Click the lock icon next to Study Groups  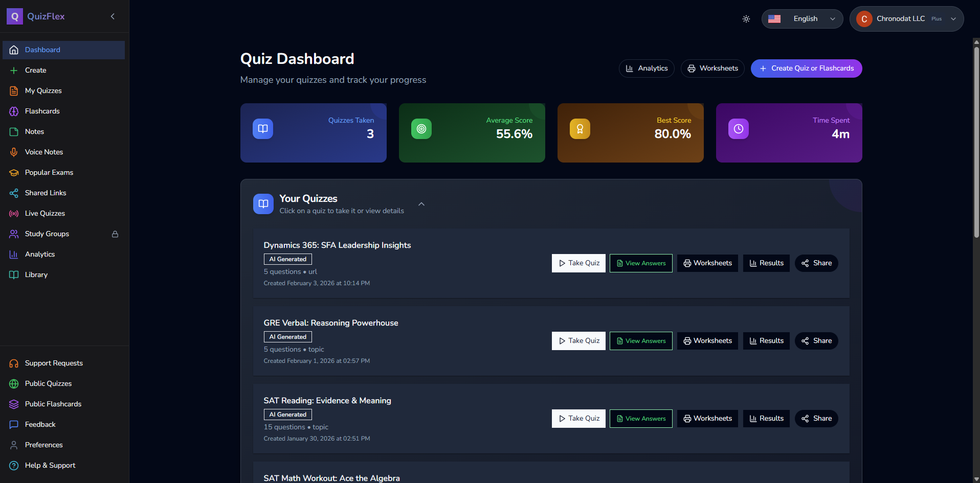pos(115,234)
